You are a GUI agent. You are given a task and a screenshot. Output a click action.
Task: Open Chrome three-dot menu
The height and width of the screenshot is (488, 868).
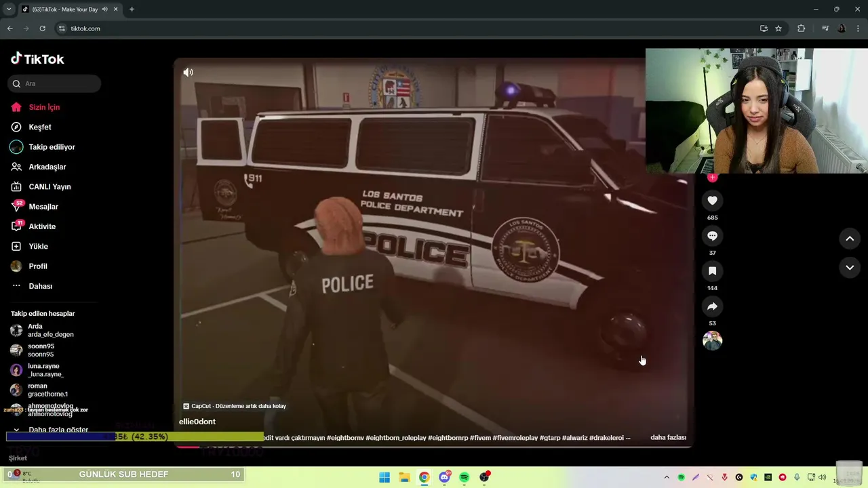(857, 28)
